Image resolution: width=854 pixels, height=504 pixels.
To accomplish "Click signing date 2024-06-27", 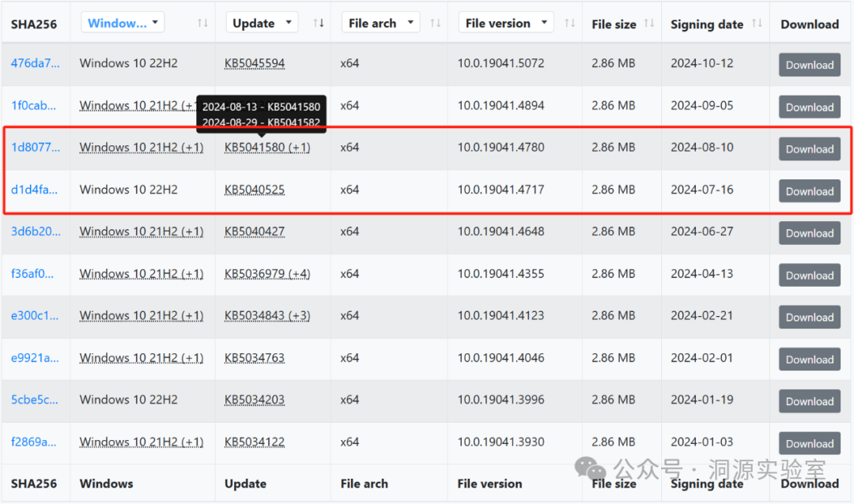I will (x=702, y=231).
